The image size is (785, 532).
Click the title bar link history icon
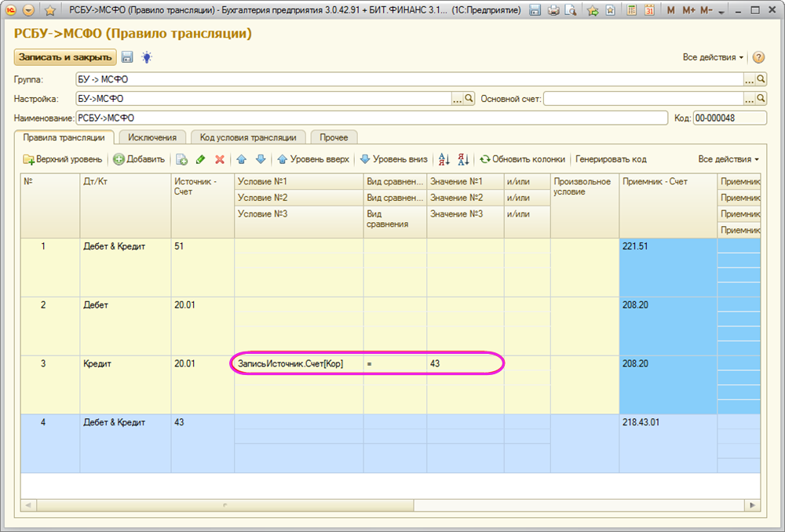(610, 10)
